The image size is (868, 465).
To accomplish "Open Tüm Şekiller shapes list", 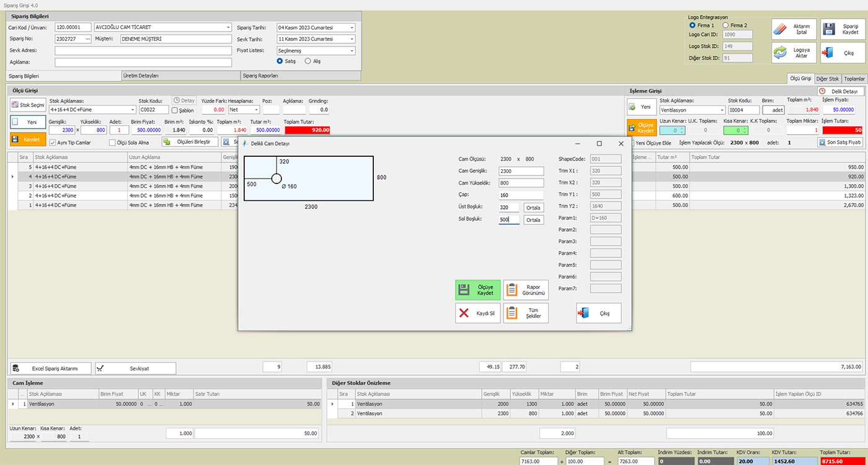I will (526, 313).
